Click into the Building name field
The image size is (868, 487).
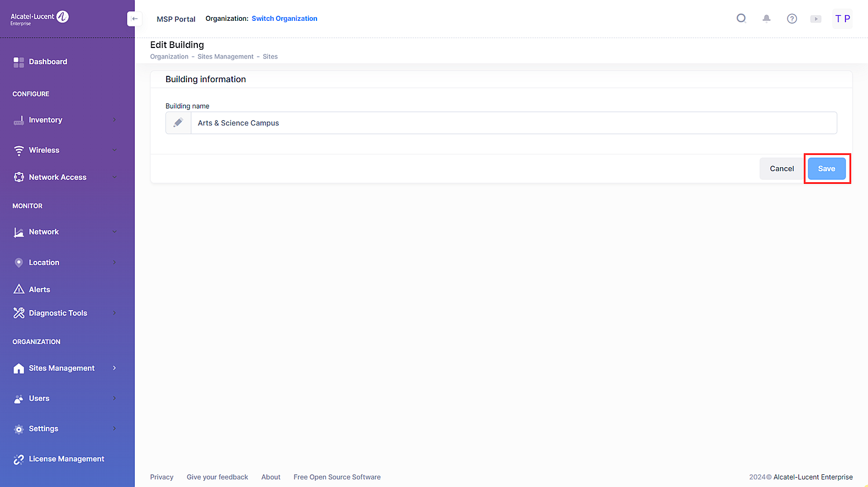(513, 123)
